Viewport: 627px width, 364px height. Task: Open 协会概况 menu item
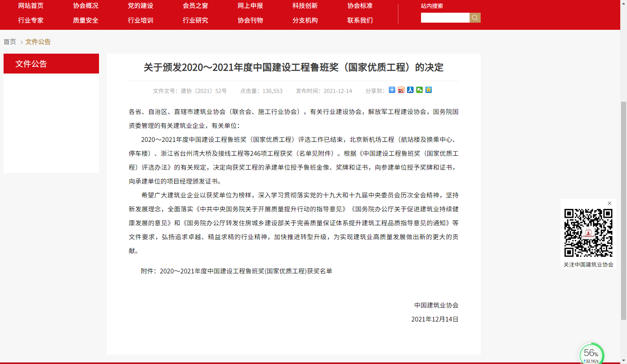[x=85, y=6]
